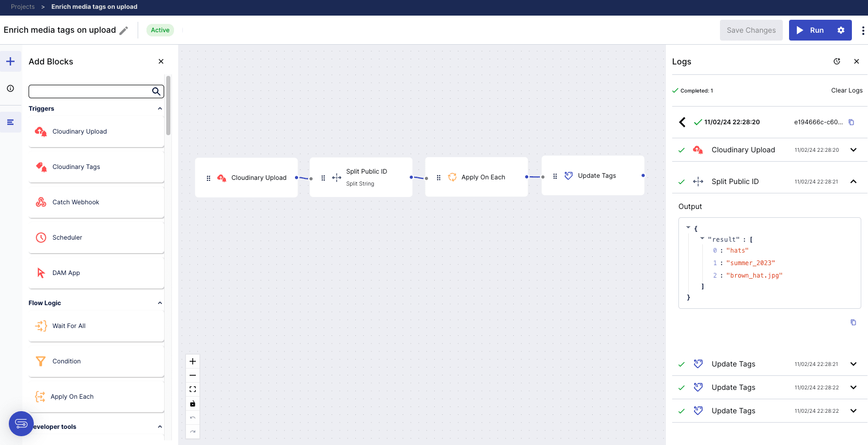Image resolution: width=868 pixels, height=445 pixels.
Task: Zoom in on the canvas
Action: (x=193, y=361)
